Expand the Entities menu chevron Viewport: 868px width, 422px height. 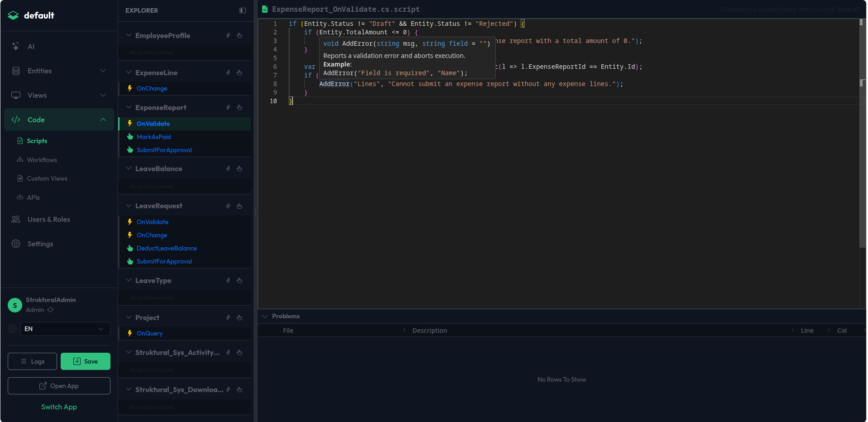(x=103, y=71)
